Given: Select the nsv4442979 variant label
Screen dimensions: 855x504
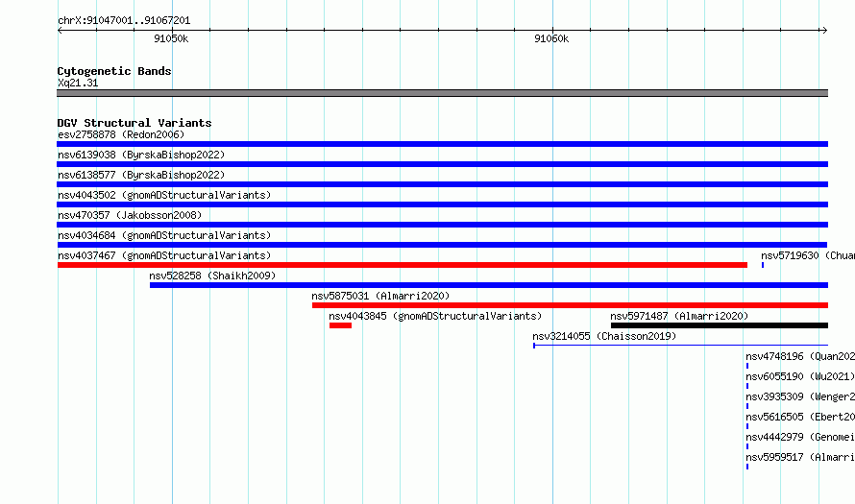Looking at the screenshot, I should click(x=800, y=437).
